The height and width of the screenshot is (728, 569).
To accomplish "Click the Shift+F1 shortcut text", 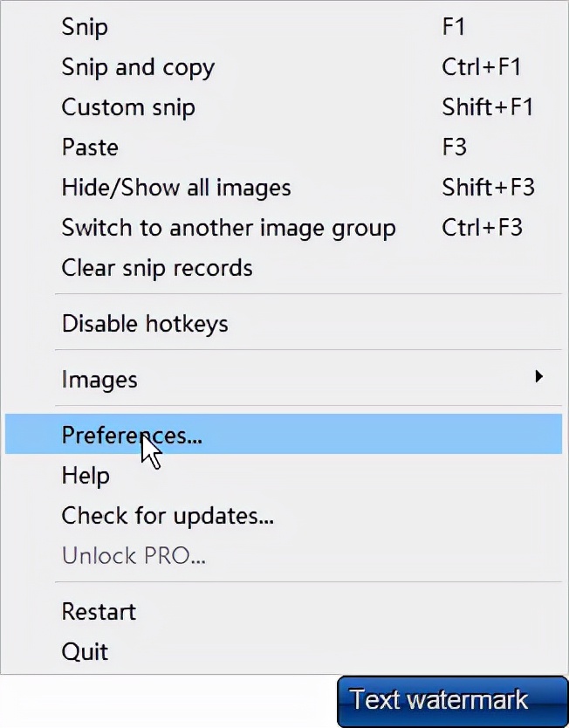I will tap(487, 107).
